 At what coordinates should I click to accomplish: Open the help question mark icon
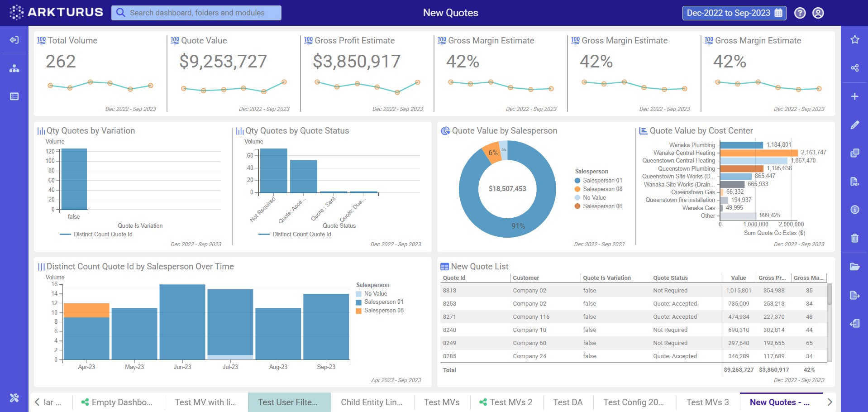pos(800,13)
